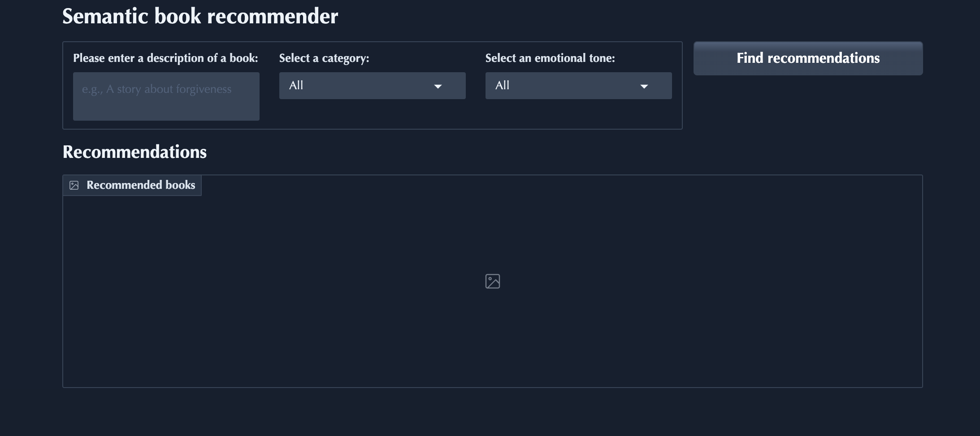The width and height of the screenshot is (980, 436).
Task: Expand the category list via its chevron arrow
Action: (438, 87)
